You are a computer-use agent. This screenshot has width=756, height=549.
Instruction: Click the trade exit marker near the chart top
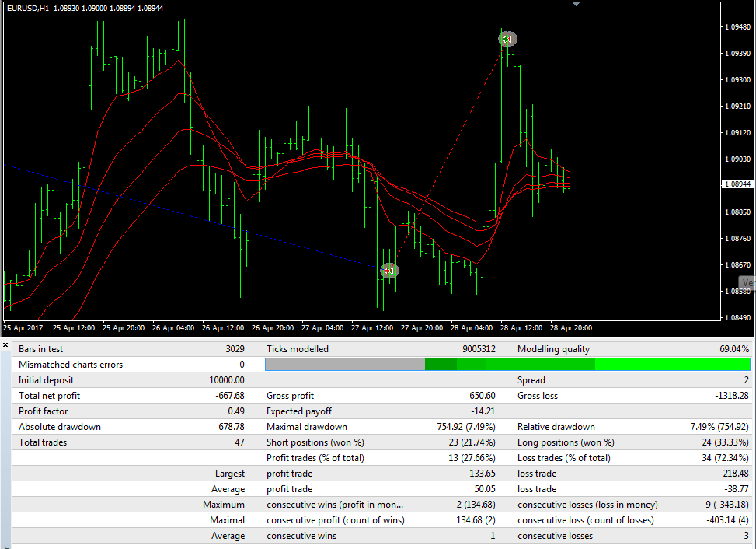click(507, 38)
